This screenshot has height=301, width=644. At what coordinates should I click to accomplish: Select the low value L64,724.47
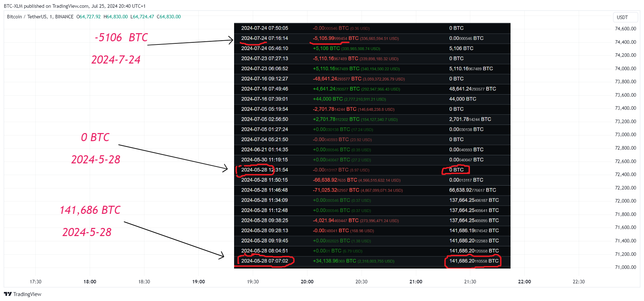[142, 17]
